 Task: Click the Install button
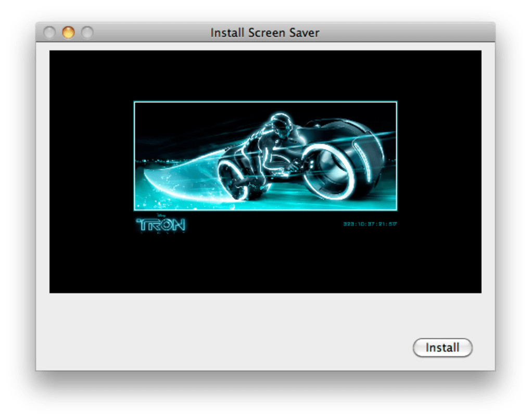[443, 348]
